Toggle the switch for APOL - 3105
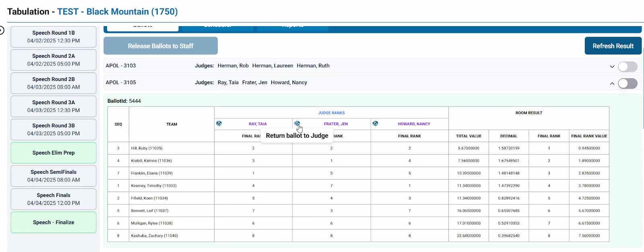The width and height of the screenshot is (644, 252). 627,83
